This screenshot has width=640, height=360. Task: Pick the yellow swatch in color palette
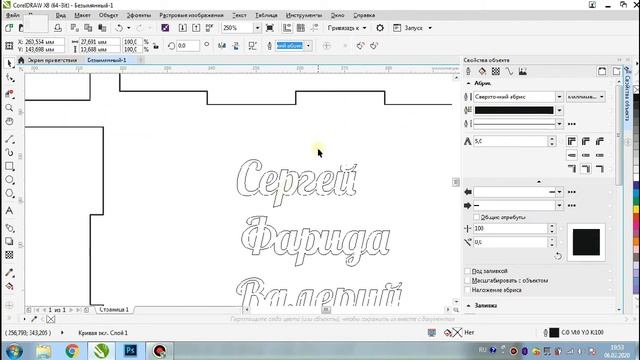[636, 209]
